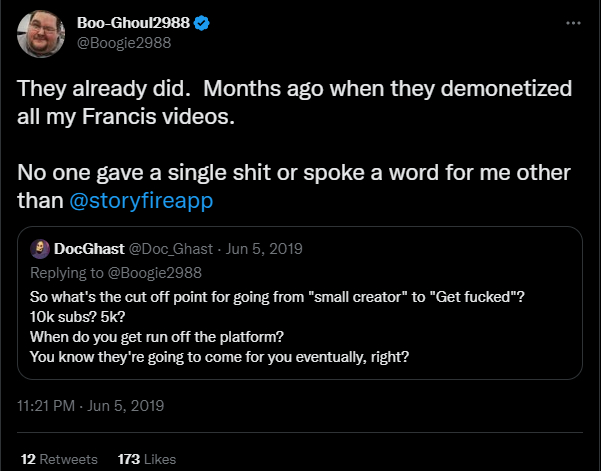Screen dimensions: 601x471
Task: Click the blue verified badge
Action: (x=201, y=22)
